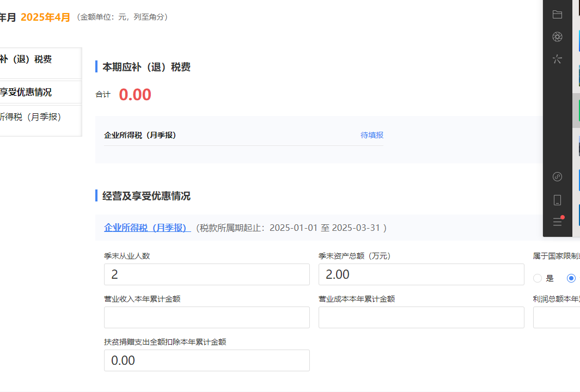580x392 pixels.
Task: Focus the 营业收入本年累计金额 input field
Action: 207,317
